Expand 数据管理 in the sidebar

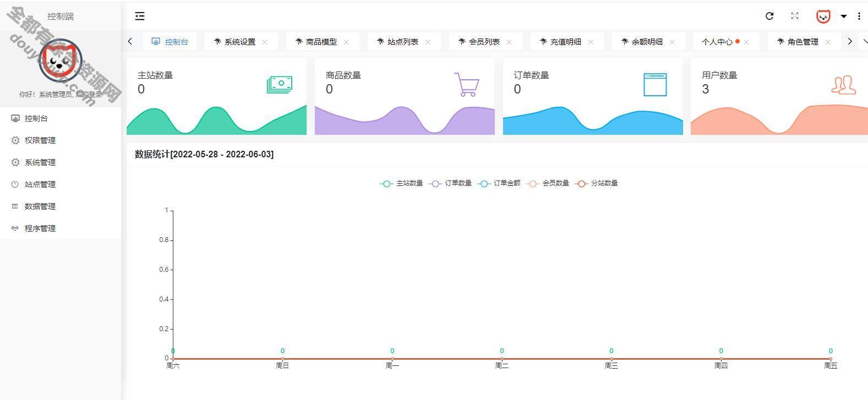[x=61, y=206]
